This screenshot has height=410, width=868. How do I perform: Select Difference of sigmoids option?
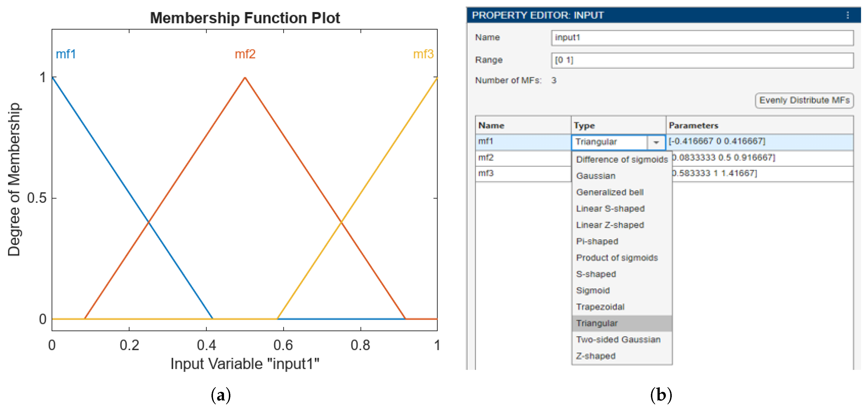(x=622, y=159)
